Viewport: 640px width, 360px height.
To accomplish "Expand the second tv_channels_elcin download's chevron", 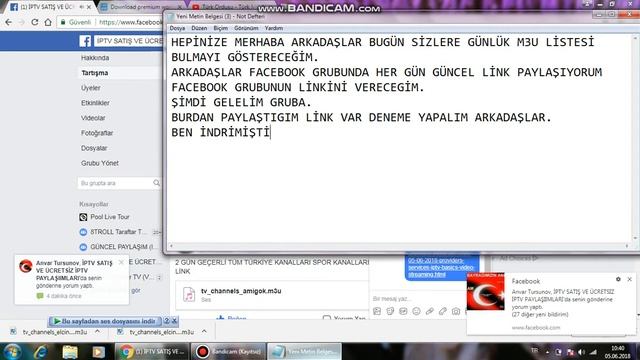I will pyautogui.click(x=204, y=332).
